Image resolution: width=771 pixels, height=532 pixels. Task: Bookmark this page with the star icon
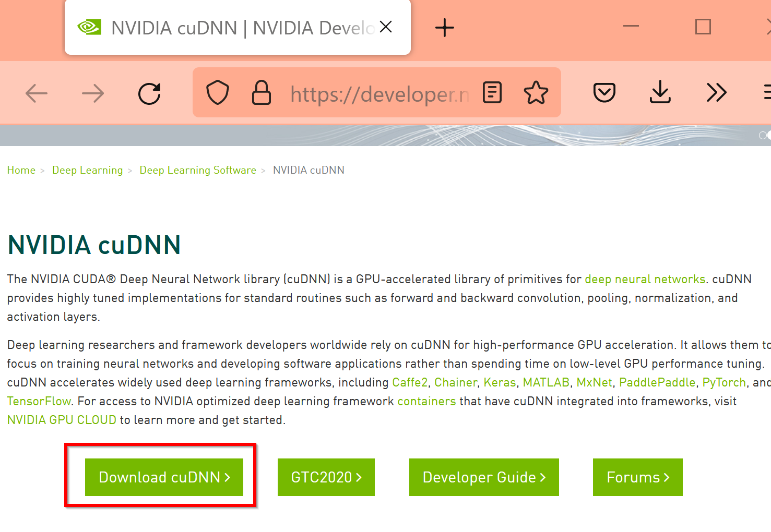tap(536, 93)
